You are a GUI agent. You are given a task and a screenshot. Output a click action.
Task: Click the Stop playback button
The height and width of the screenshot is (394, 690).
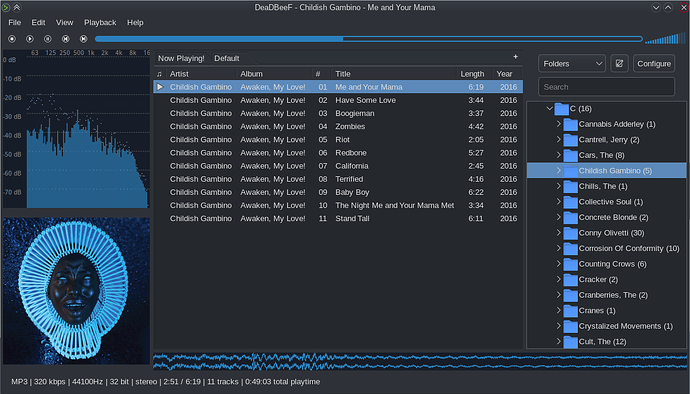tap(12, 39)
